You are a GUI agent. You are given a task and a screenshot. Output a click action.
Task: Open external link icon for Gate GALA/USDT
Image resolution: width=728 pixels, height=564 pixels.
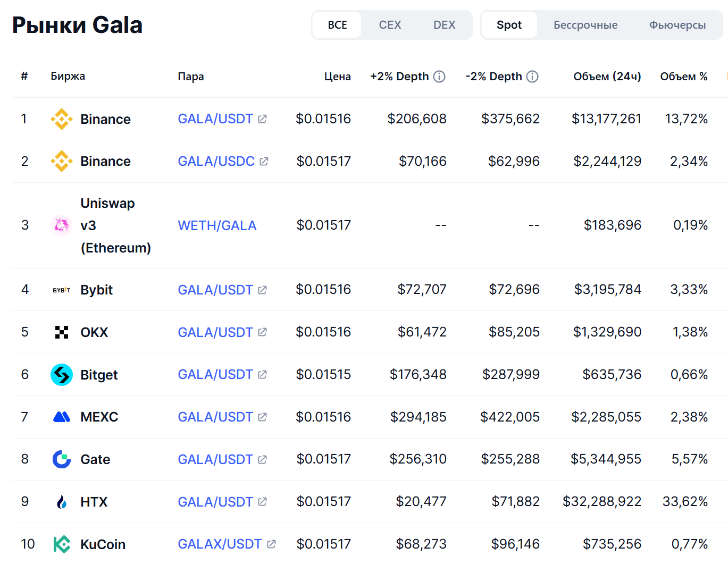[262, 459]
